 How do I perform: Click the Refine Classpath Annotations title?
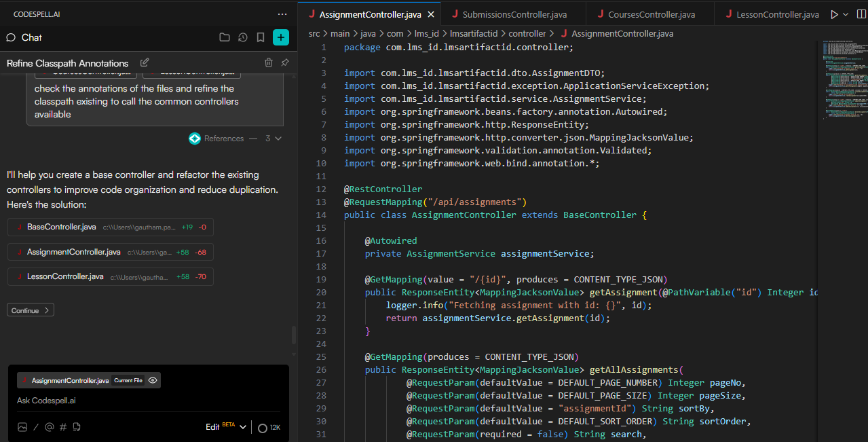tap(67, 62)
